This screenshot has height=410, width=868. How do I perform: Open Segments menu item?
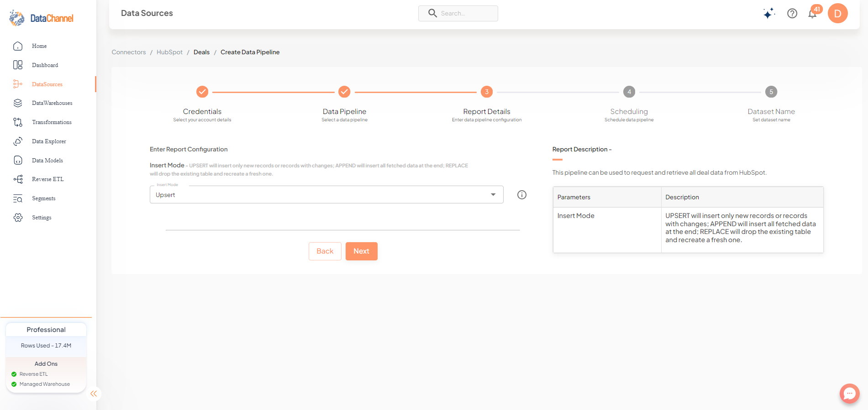point(43,198)
